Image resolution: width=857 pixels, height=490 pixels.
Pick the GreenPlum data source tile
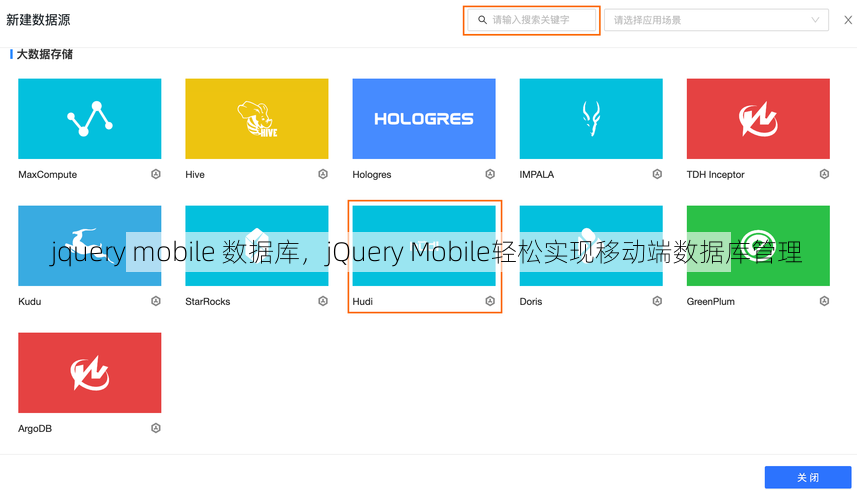(758, 246)
